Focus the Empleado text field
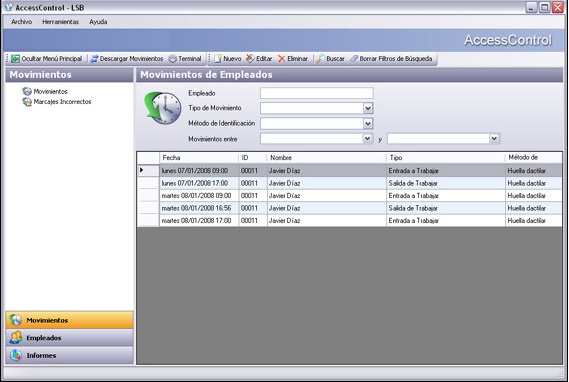The height and width of the screenshot is (382, 569). [317, 93]
